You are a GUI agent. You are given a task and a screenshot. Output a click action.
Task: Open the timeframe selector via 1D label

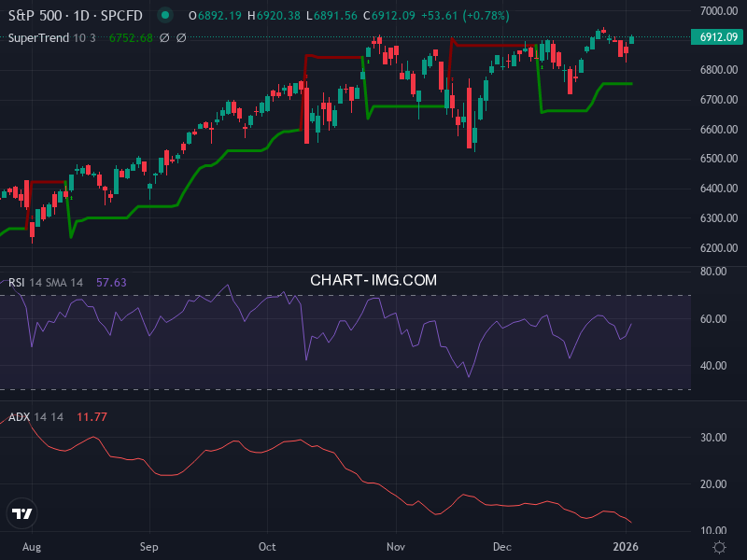click(x=82, y=15)
